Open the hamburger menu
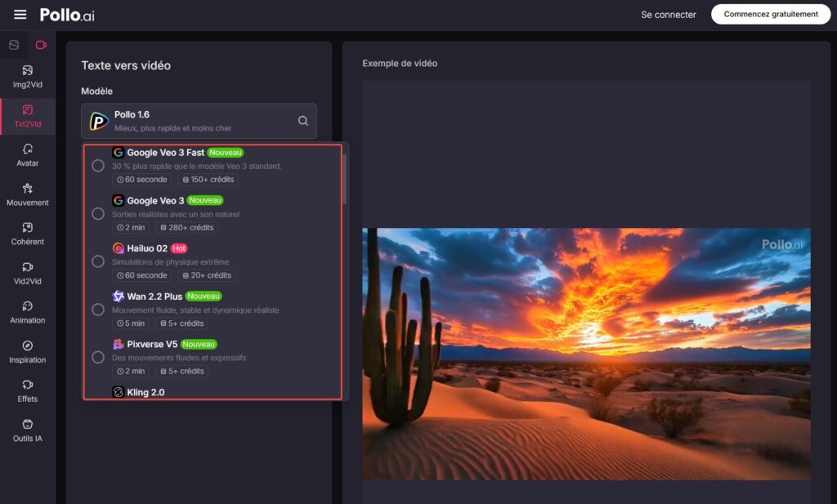This screenshot has width=837, height=504. pyautogui.click(x=19, y=13)
